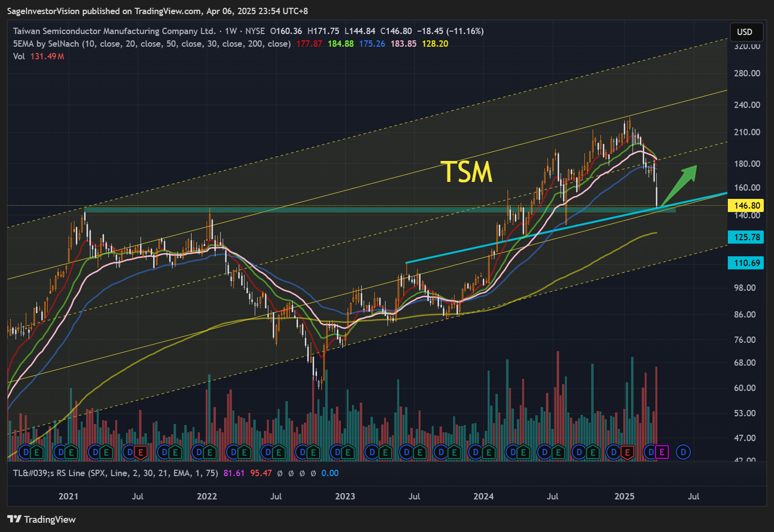
Task: Click the SageInvestorVision published header text
Action: [x=158, y=11]
